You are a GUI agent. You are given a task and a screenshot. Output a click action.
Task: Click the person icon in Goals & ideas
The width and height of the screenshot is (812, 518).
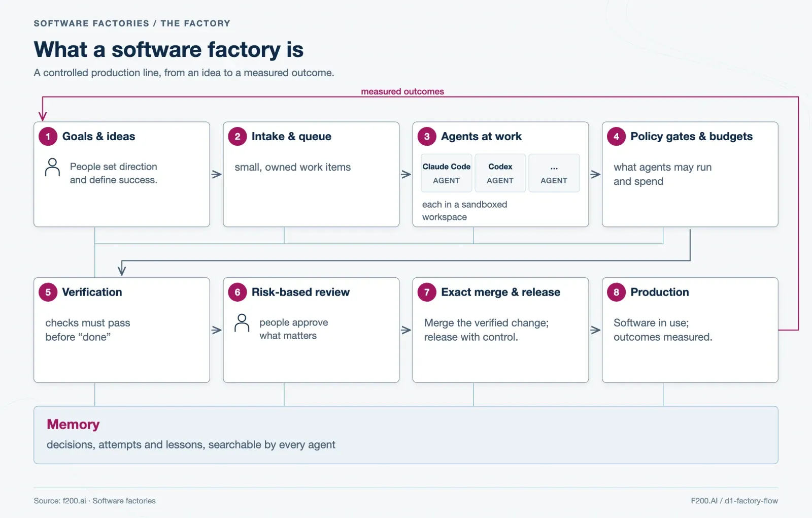tap(52, 167)
